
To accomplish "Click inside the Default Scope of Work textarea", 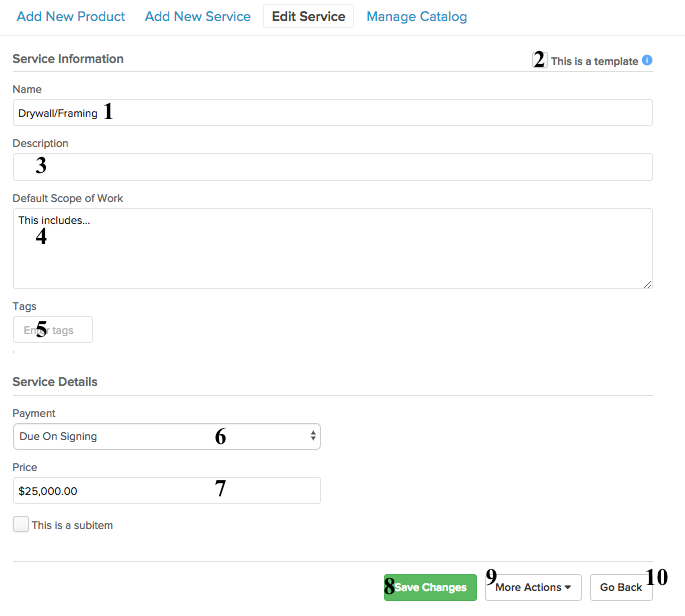I will [x=333, y=249].
